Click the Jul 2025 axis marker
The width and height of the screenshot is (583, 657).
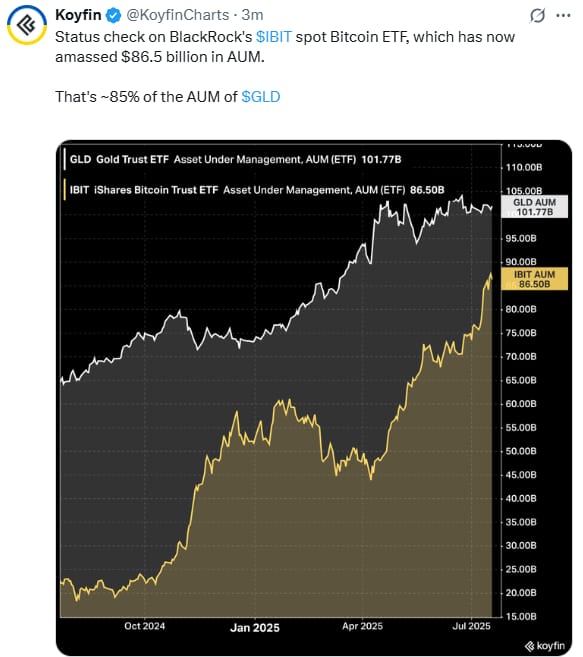click(x=471, y=626)
